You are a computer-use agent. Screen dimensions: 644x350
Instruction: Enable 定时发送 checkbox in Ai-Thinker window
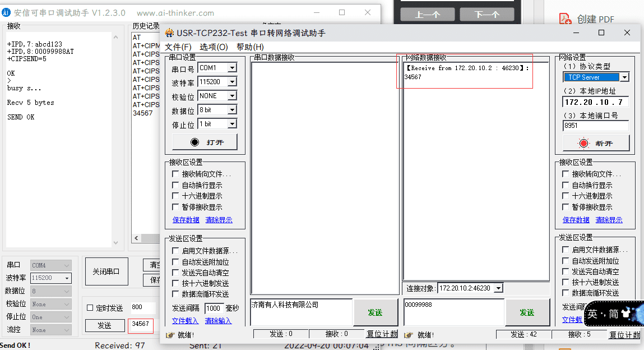(x=90, y=308)
